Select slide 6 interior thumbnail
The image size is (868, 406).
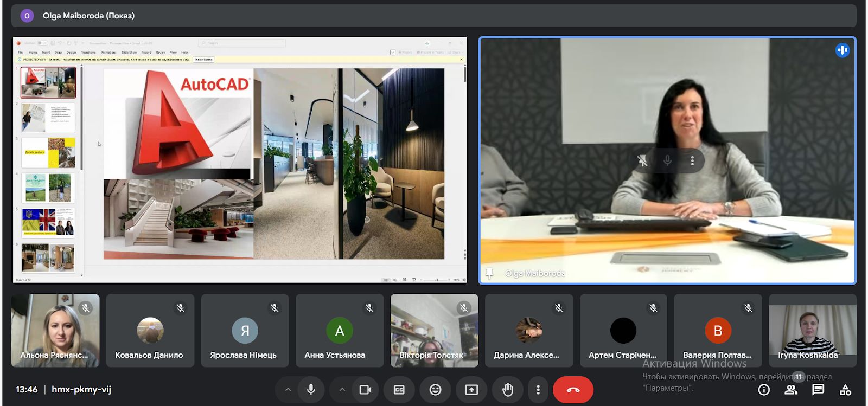48,257
